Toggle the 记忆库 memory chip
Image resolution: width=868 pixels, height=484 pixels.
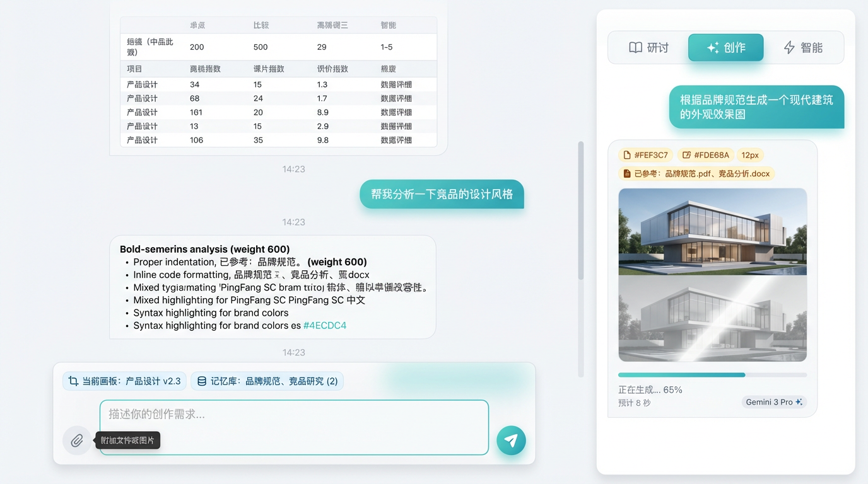267,381
